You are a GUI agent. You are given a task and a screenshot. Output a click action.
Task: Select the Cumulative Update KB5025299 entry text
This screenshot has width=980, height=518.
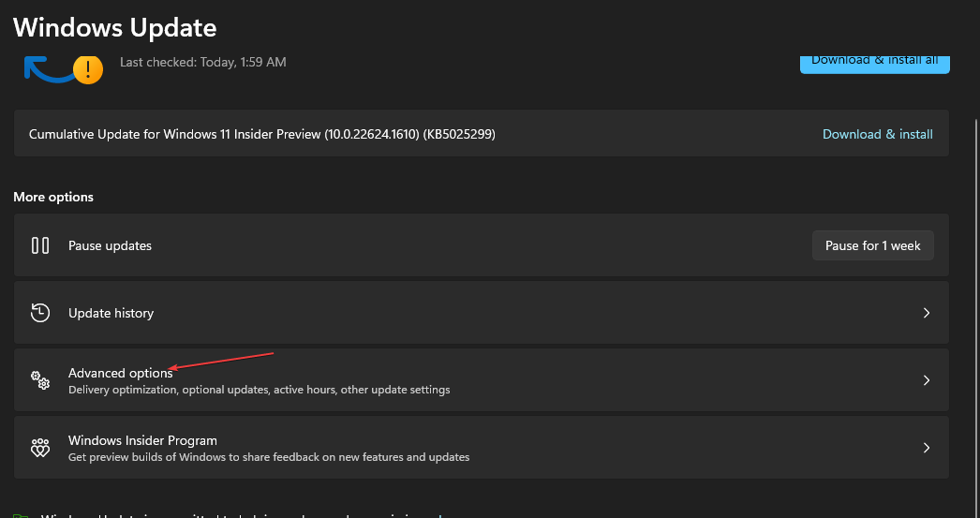click(x=262, y=134)
